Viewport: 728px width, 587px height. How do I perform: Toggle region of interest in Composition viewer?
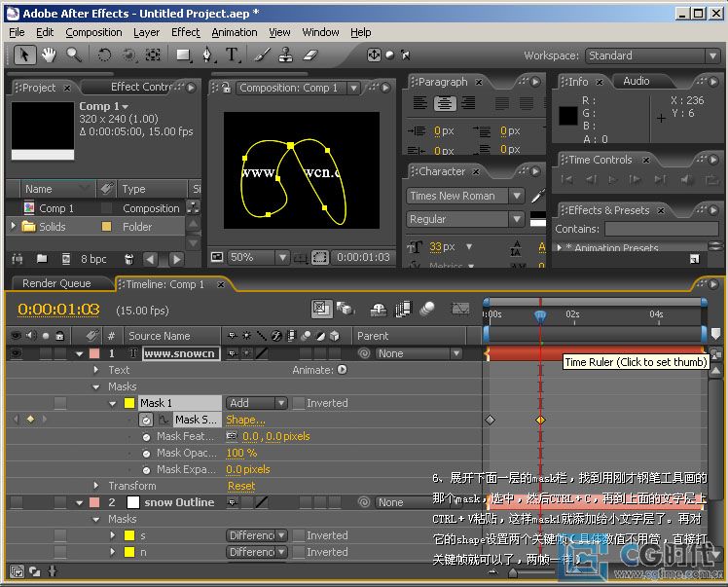320,257
